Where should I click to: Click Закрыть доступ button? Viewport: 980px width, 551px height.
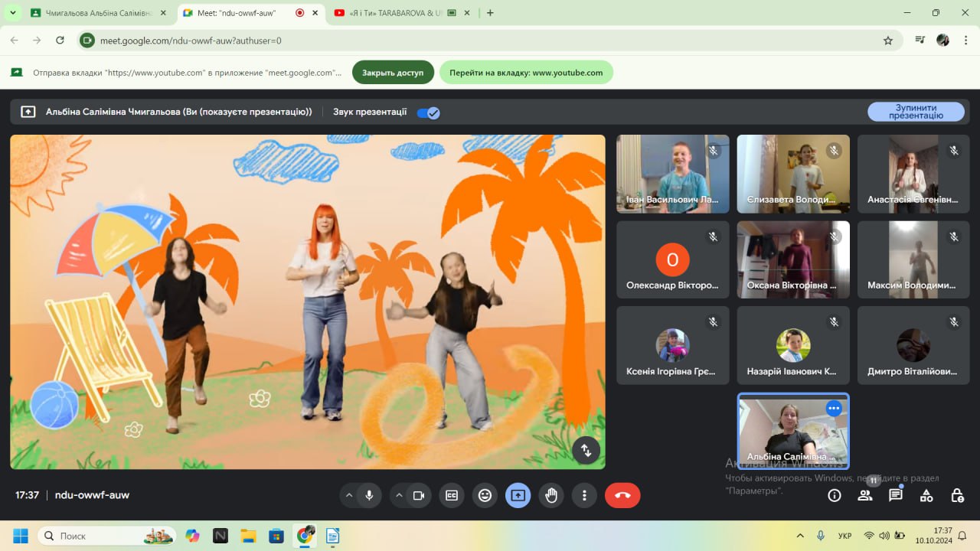pyautogui.click(x=393, y=73)
